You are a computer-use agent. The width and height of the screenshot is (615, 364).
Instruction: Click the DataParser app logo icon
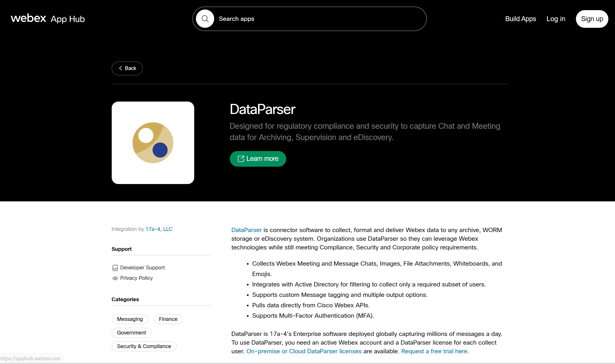(153, 143)
